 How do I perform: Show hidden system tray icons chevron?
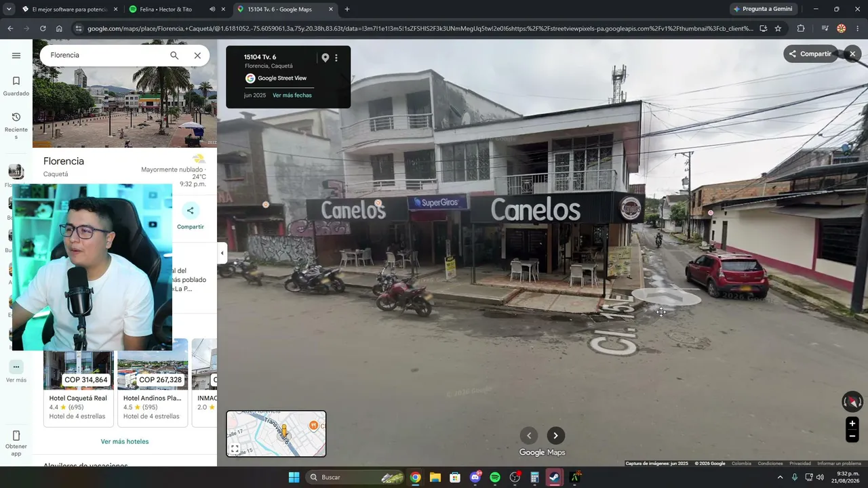[x=780, y=477]
